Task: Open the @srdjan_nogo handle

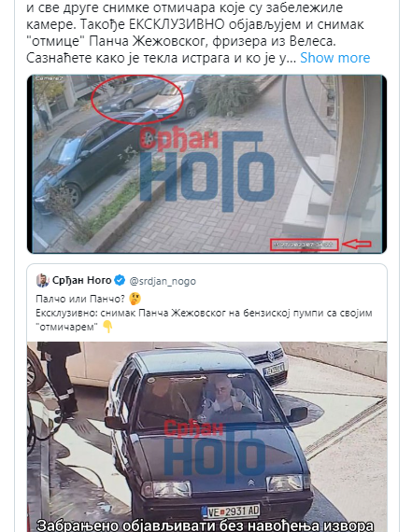Action: click(163, 281)
